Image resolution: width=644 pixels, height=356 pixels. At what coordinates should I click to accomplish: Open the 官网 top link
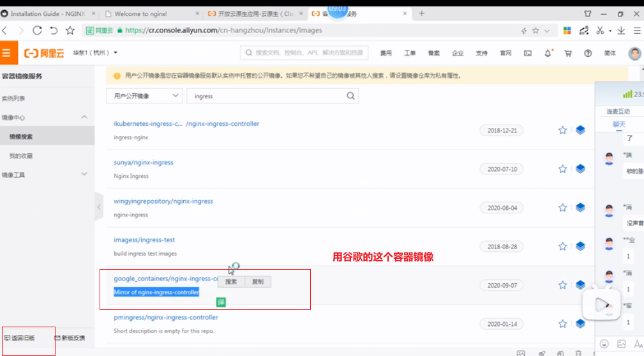[505, 53]
